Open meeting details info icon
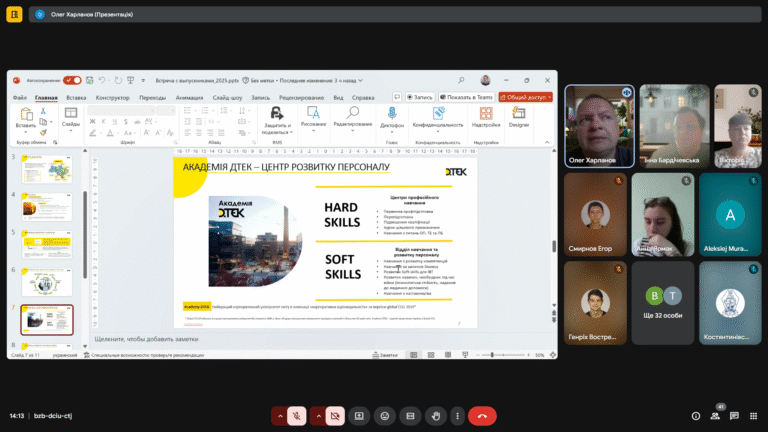Image resolution: width=768 pixels, height=432 pixels. tap(696, 416)
